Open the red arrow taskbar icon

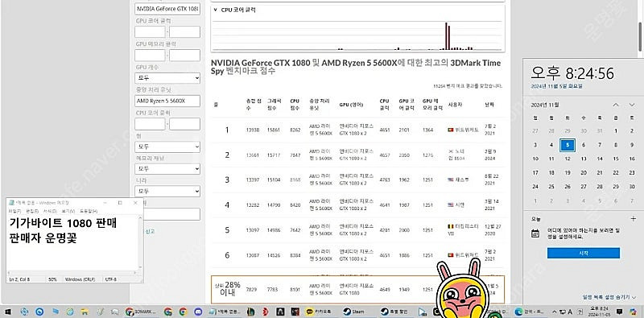coord(265,312)
